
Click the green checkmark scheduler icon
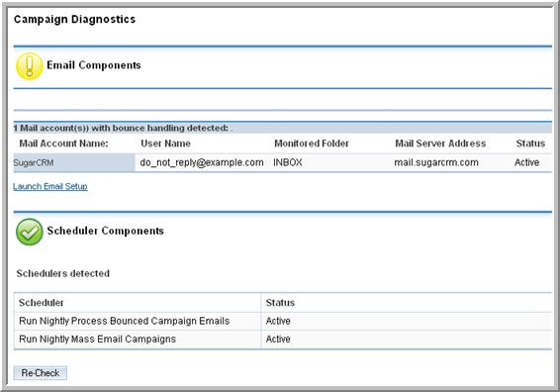[x=30, y=232]
